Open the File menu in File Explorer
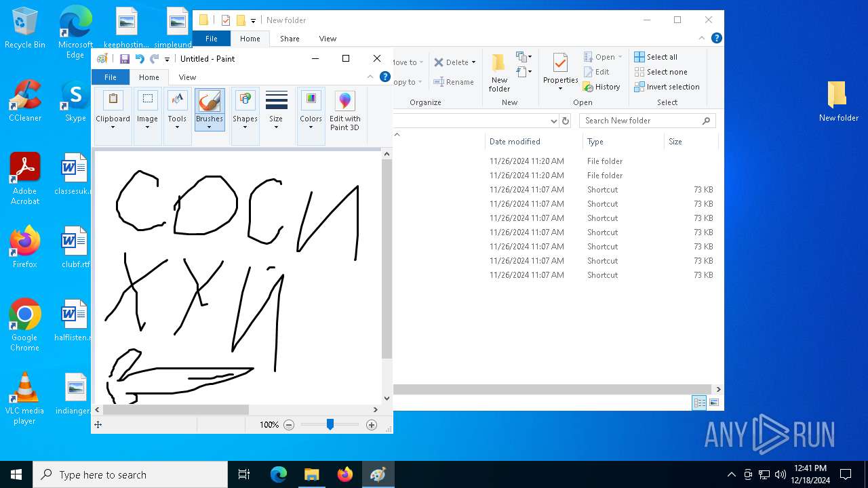 tap(212, 39)
